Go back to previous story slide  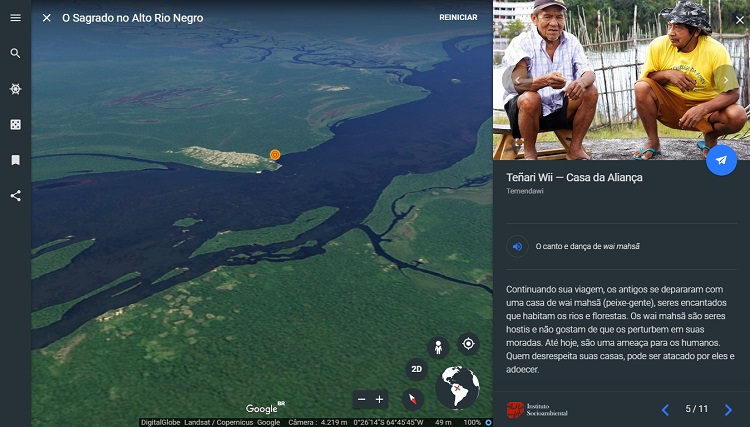coord(665,409)
